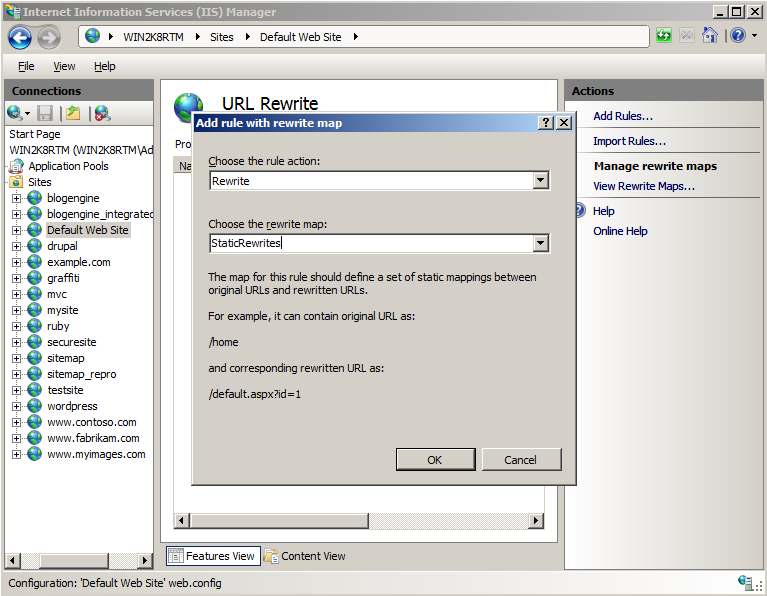Open the Help menu

coord(105,66)
